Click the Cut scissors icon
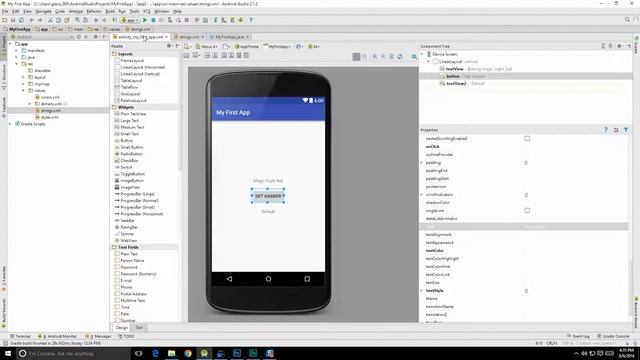This screenshot has height=360, width=640. pyautogui.click(x=50, y=20)
